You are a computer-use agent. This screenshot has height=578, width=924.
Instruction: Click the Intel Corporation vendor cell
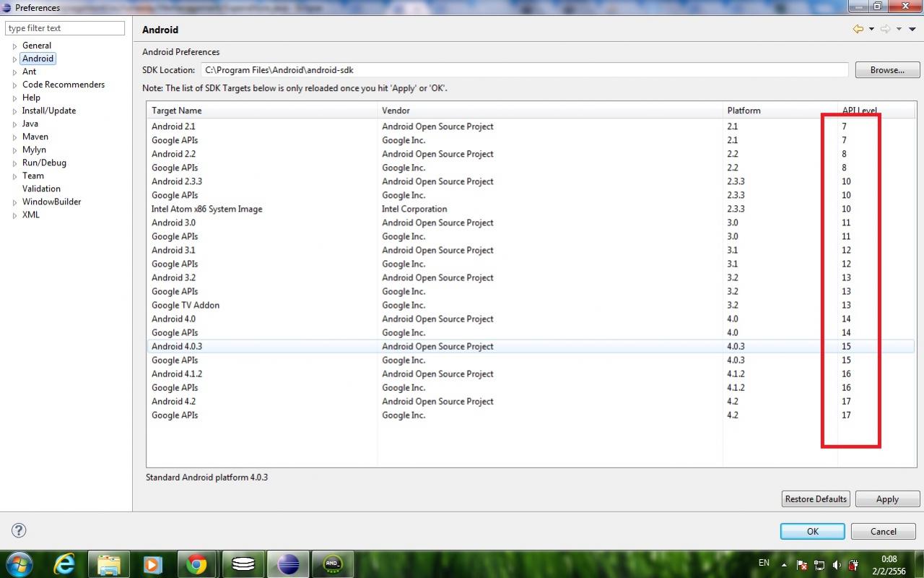click(414, 209)
